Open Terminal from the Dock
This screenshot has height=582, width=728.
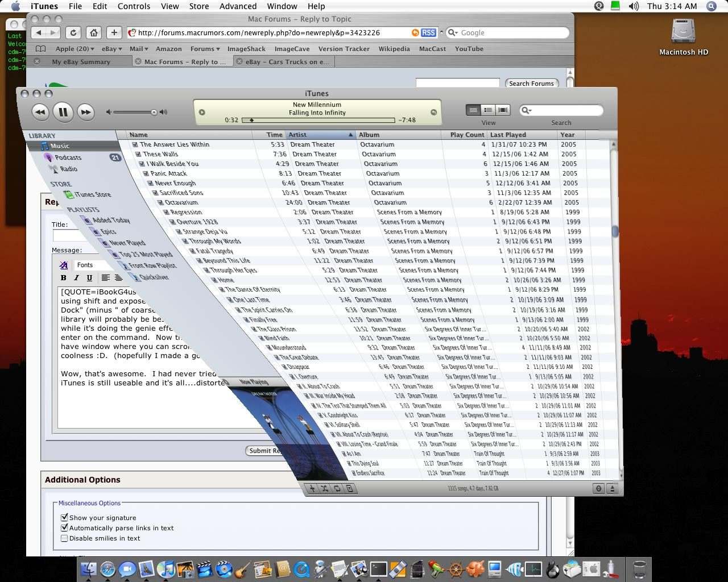click(379, 569)
